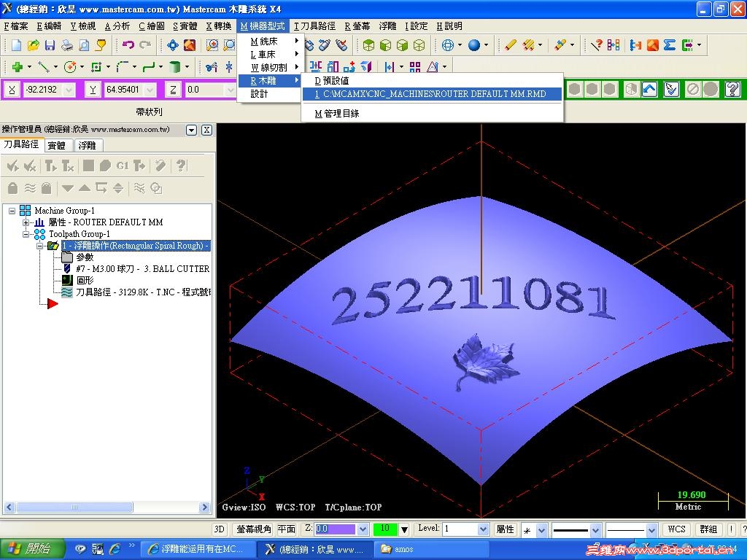Click the 螢幕視角 Gview button

click(x=254, y=529)
